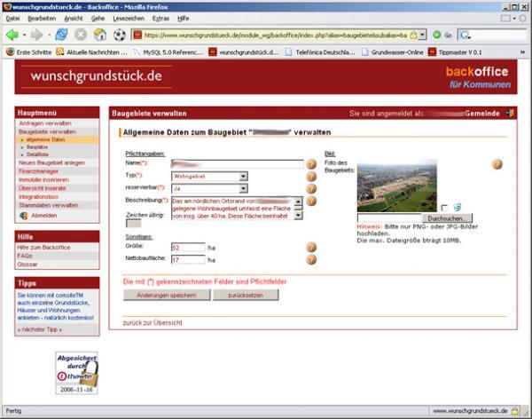Select Bauplätze sub-item in Hauptmenü
This screenshot has width=532, height=419.
(x=37, y=147)
